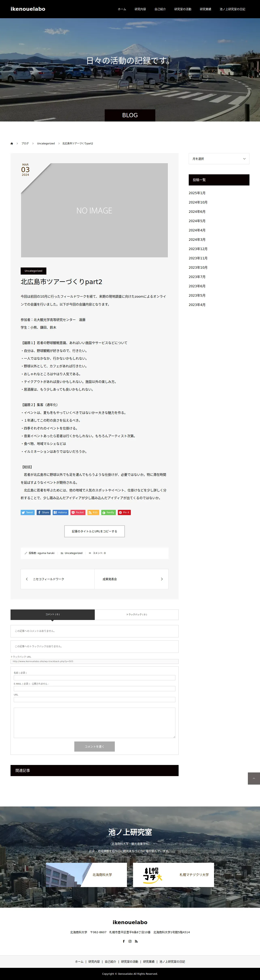
Task: Open 2023年12月 archive
Action: tap(198, 249)
